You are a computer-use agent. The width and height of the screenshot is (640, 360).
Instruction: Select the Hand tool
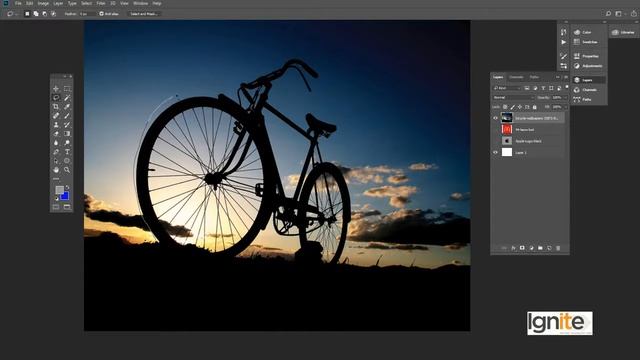pyautogui.click(x=56, y=170)
